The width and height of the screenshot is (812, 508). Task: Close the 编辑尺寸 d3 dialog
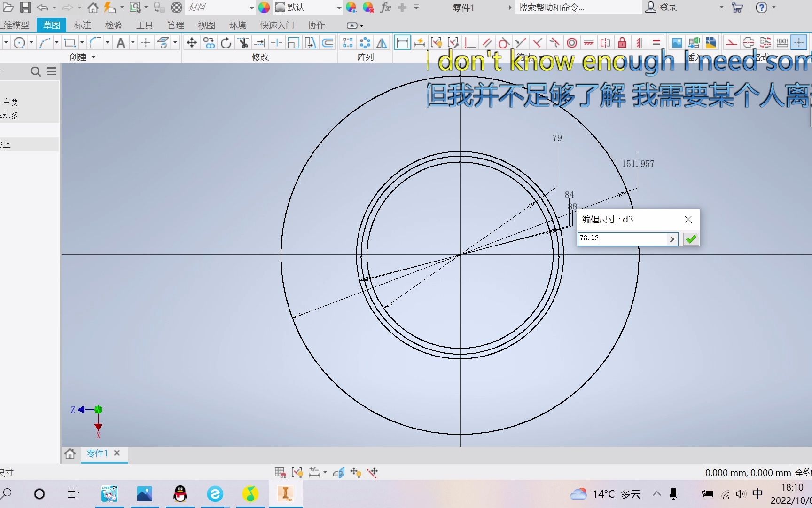click(x=688, y=219)
